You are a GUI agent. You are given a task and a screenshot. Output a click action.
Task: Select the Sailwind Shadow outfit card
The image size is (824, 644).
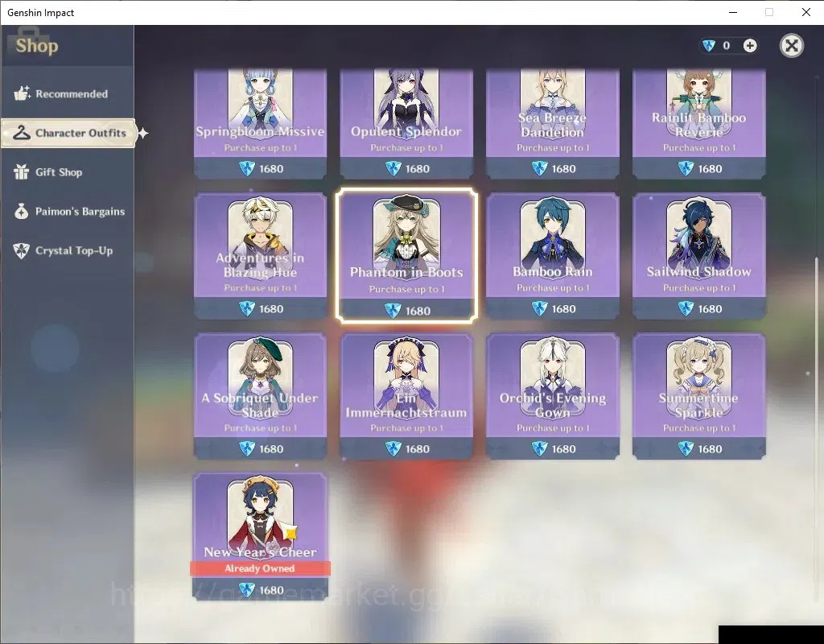pyautogui.click(x=699, y=256)
